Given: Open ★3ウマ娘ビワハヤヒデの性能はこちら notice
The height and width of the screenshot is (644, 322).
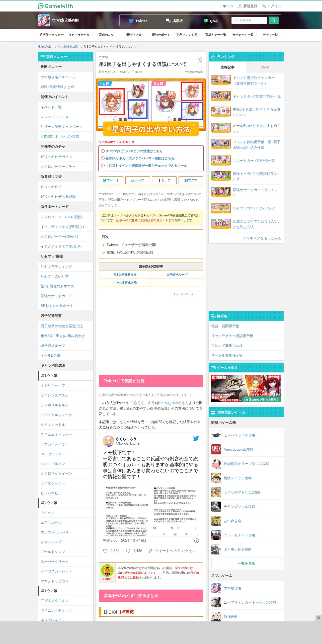Looking at the screenshot, I should click(134, 151).
